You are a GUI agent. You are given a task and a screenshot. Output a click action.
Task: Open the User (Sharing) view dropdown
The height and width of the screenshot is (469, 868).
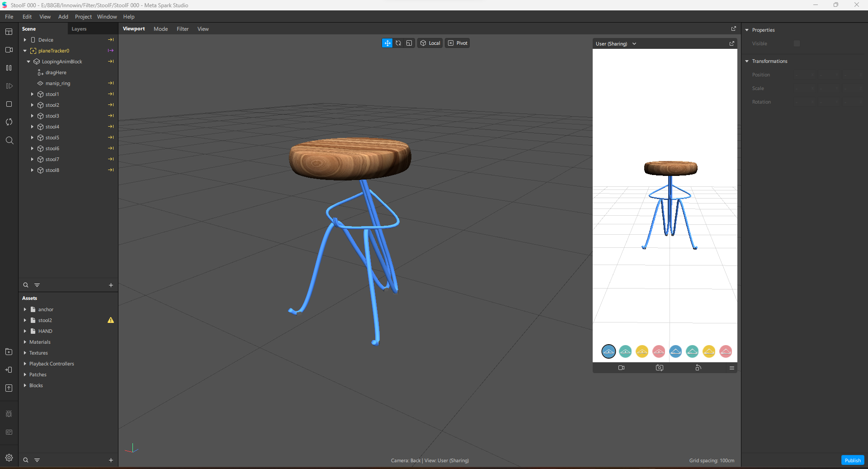click(x=616, y=44)
